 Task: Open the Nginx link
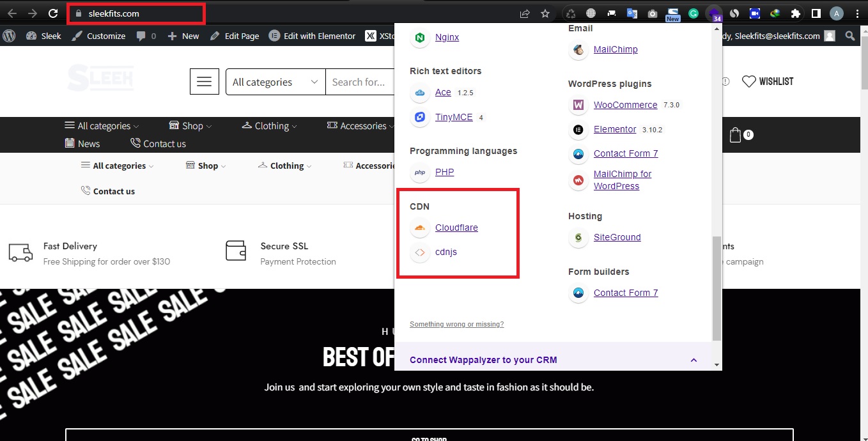(x=447, y=38)
